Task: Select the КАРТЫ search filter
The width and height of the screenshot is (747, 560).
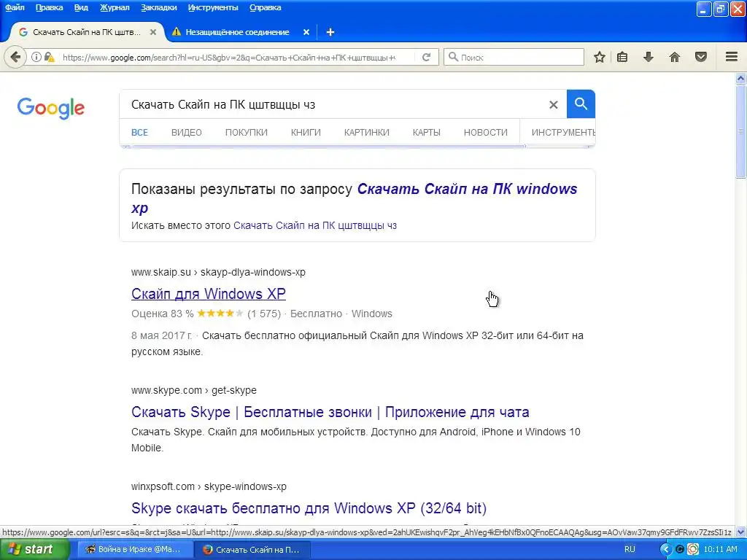Action: (x=426, y=133)
